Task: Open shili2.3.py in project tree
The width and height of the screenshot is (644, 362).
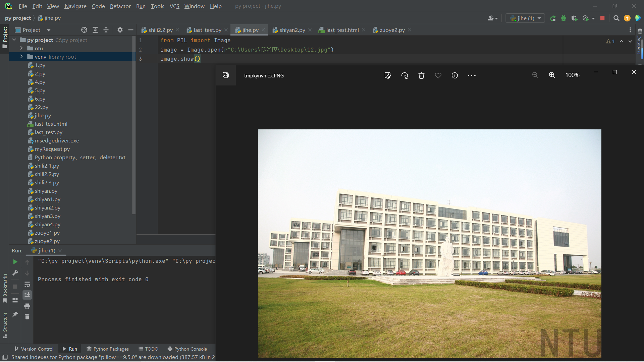Action: pyautogui.click(x=47, y=183)
